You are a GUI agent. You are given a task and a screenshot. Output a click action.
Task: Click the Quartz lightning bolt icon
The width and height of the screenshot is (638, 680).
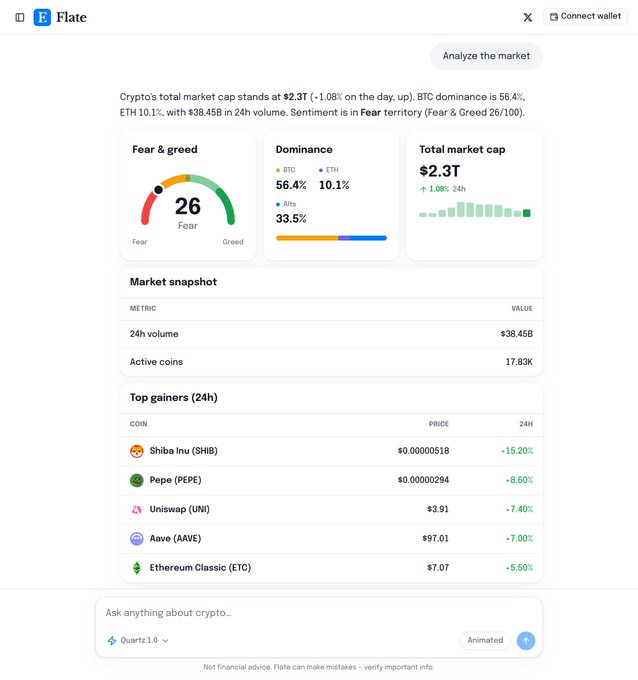point(112,641)
